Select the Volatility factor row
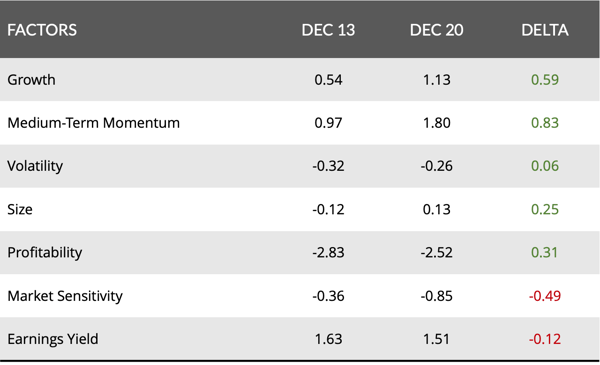This screenshot has width=600, height=365. (x=300, y=166)
